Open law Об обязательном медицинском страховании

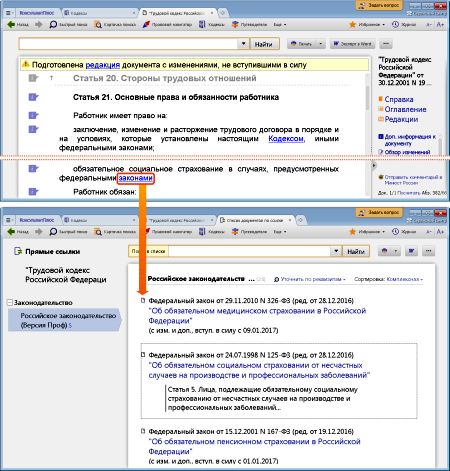tap(257, 316)
